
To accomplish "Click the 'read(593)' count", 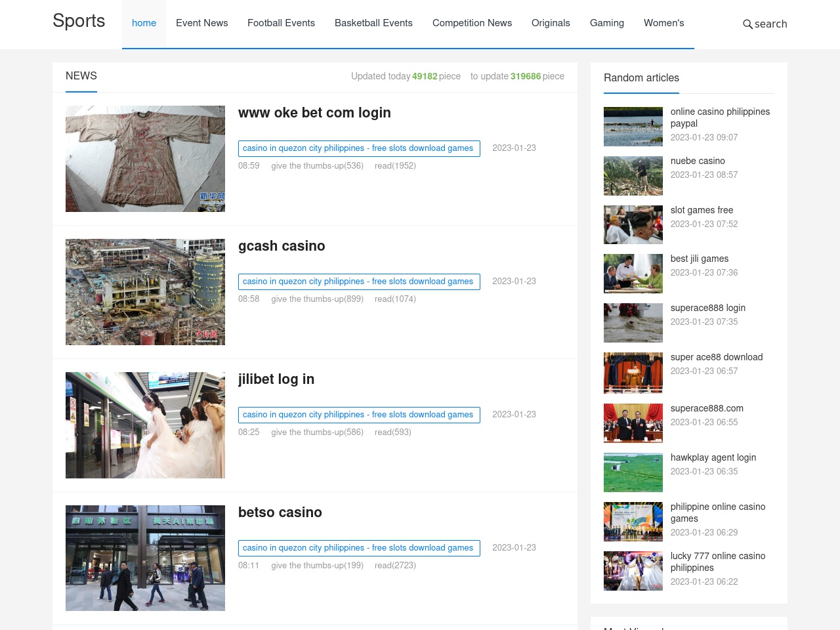I will click(x=393, y=432).
